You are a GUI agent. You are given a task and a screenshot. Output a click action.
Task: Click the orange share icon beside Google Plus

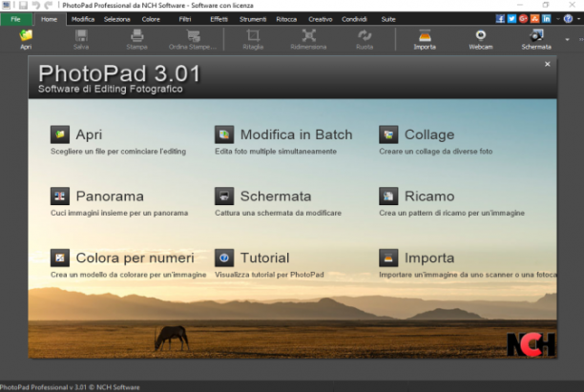click(x=534, y=19)
